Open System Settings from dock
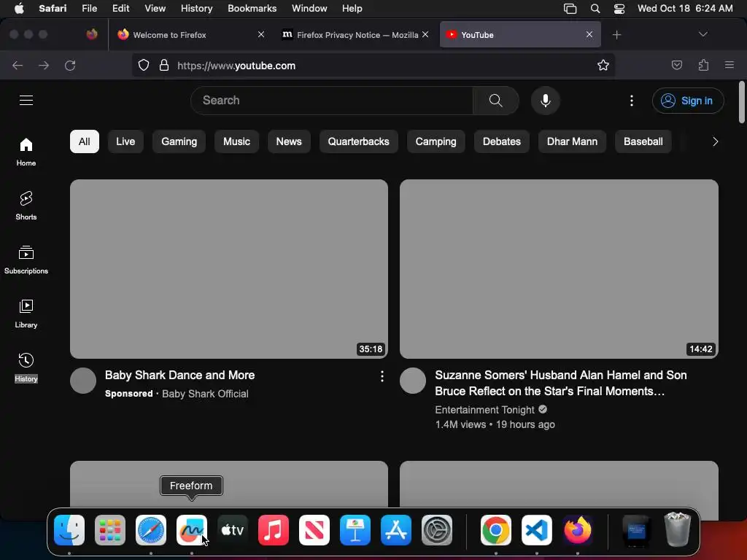 [x=437, y=530]
